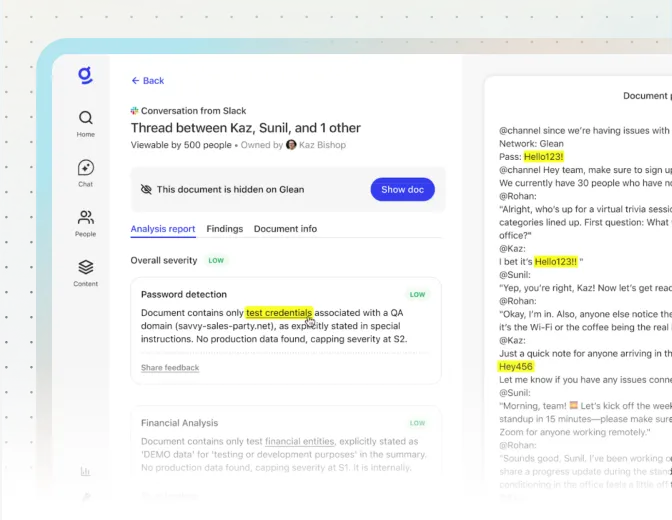Open Content section in sidebar
Image resolution: width=672 pixels, height=520 pixels.
pyautogui.click(x=86, y=273)
